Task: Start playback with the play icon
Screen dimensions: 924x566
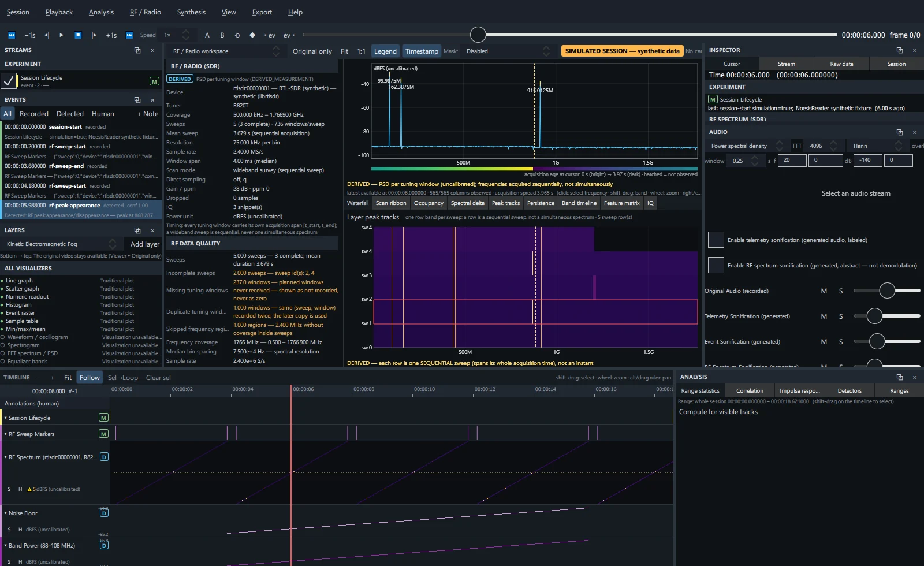Action: 62,35
